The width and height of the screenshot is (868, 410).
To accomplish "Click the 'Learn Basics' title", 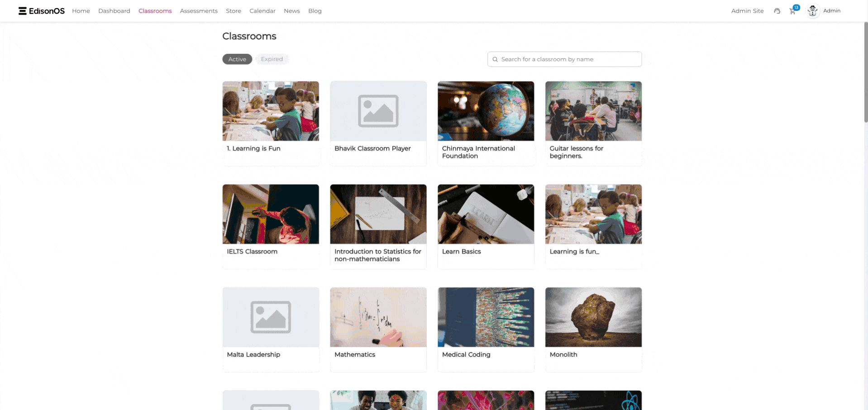I will coord(462,252).
